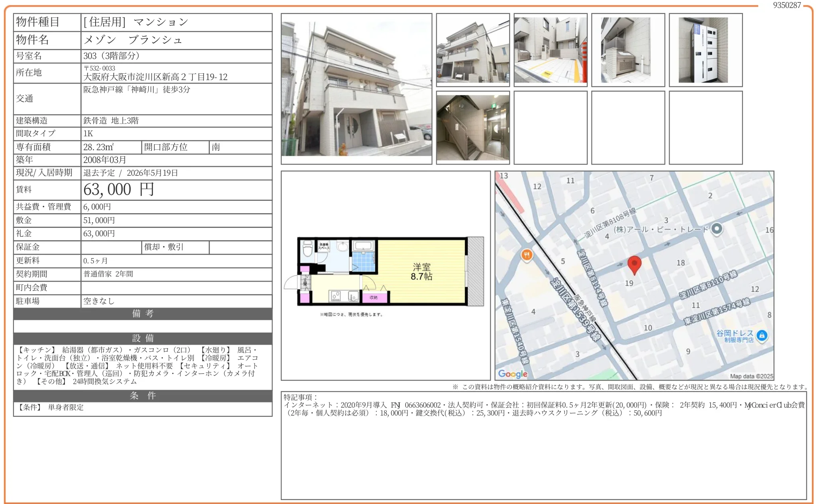Image resolution: width=819 pixels, height=504 pixels.
Task: Open the entrance with yellow tactile paving photo
Action: 550,50
